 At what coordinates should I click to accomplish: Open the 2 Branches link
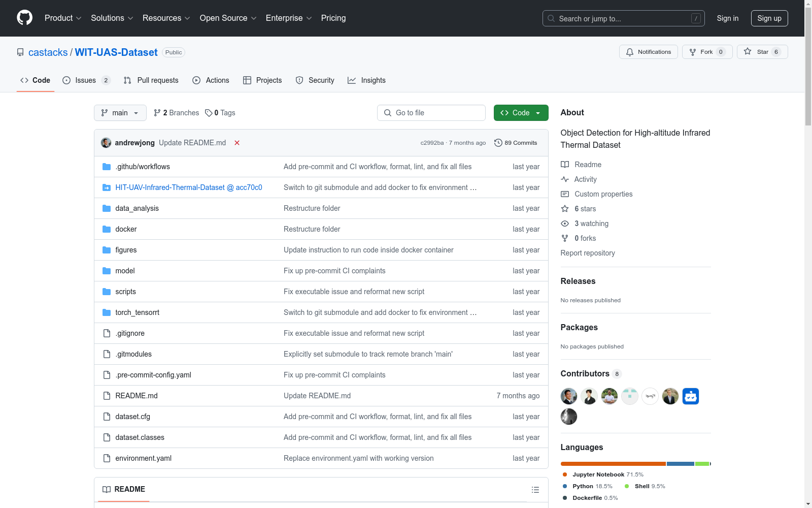[177, 113]
